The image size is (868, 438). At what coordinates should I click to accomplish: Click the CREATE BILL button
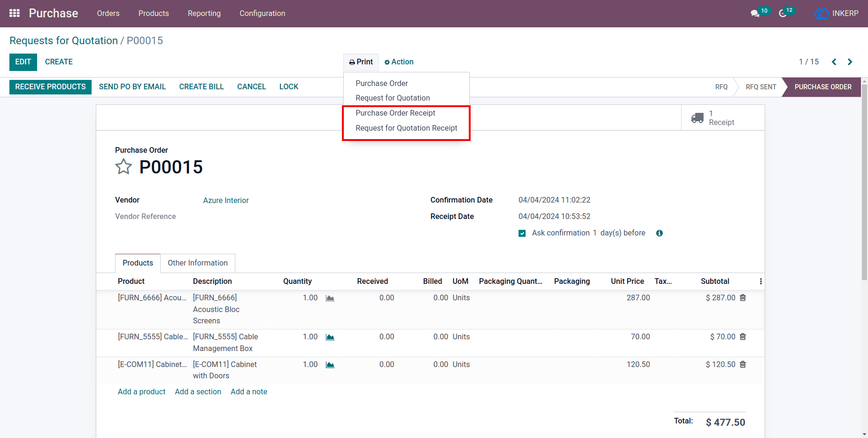201,87
